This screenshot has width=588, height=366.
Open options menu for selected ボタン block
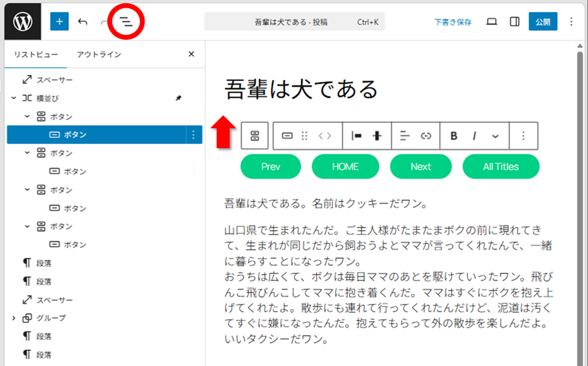point(193,135)
